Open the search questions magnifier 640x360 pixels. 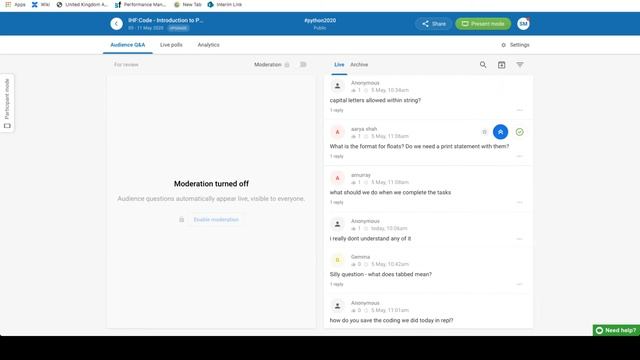point(483,64)
